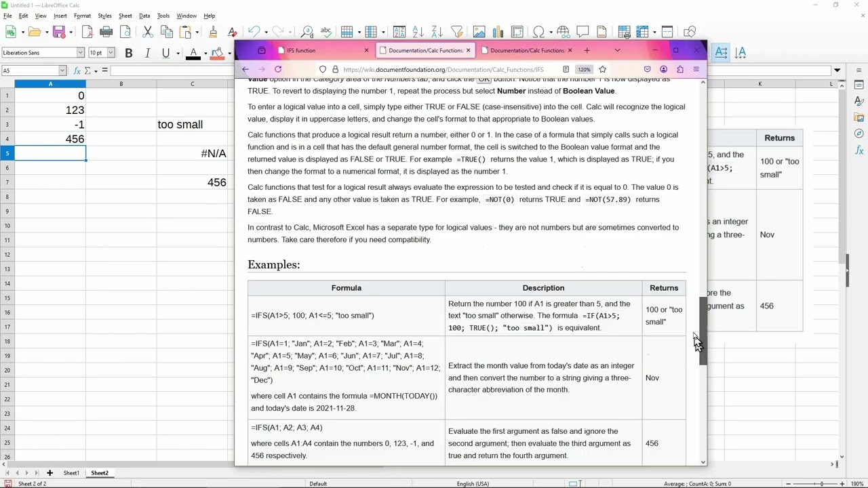The height and width of the screenshot is (488, 868).
Task: Toggle Italic formatting in Calc
Action: tap(147, 53)
